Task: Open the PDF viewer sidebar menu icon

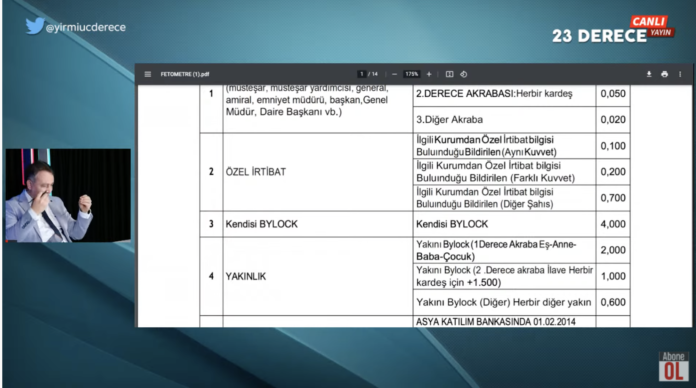Action: (x=148, y=74)
